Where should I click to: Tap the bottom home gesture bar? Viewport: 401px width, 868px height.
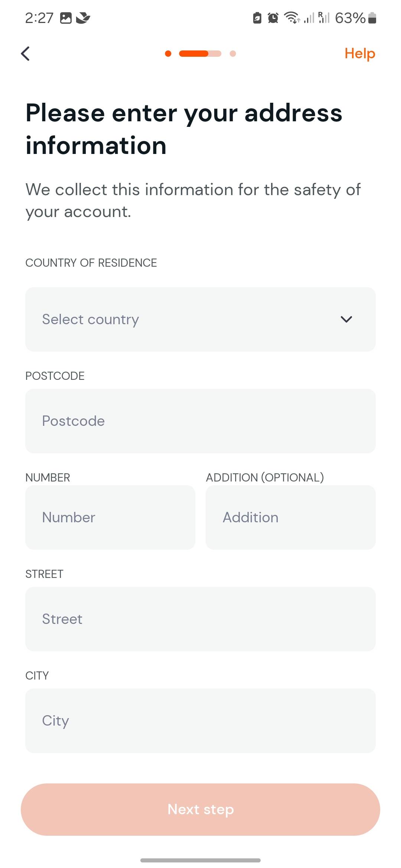click(200, 860)
